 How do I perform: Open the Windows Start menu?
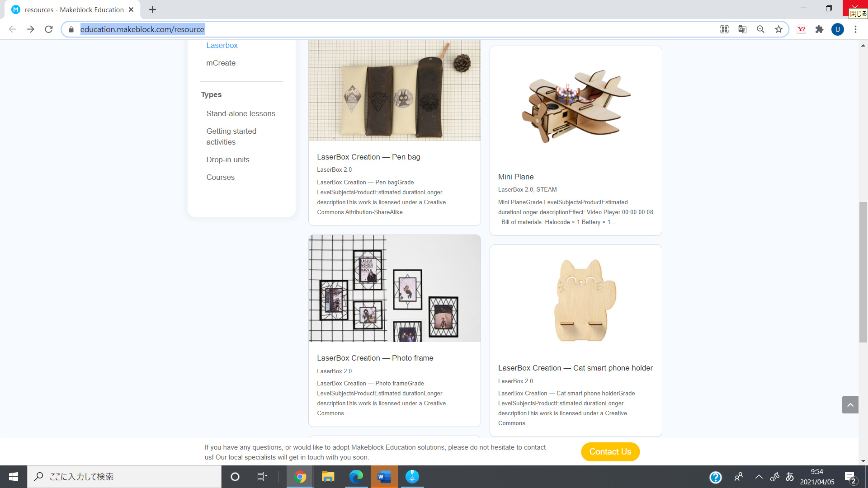[14, 477]
